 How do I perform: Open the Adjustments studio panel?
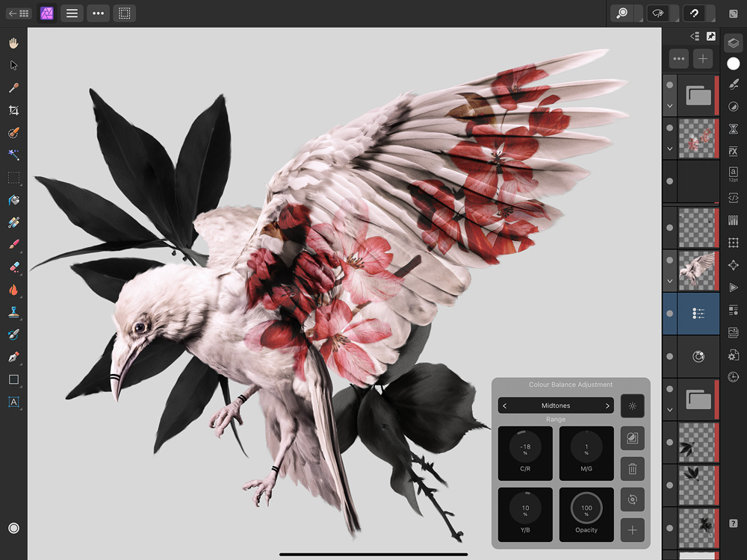click(734, 107)
